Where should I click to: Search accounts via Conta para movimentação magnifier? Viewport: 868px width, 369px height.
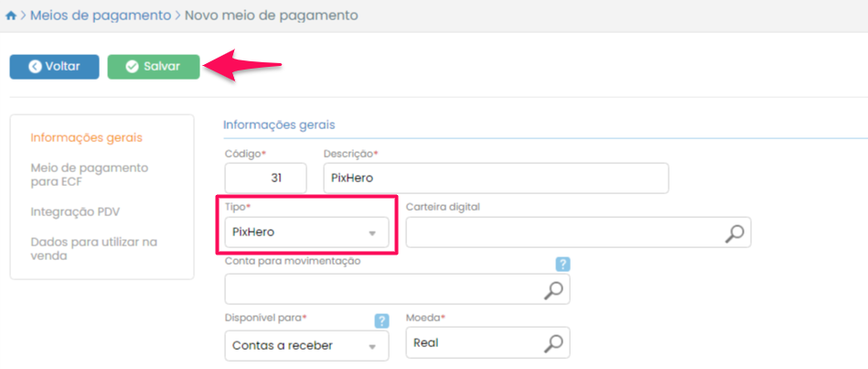coord(553,289)
